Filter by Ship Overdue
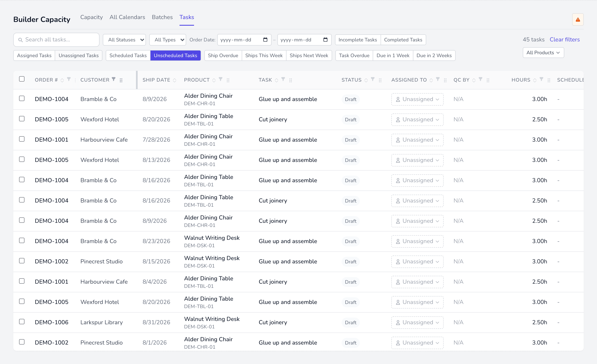The width and height of the screenshot is (597, 364). (223, 55)
